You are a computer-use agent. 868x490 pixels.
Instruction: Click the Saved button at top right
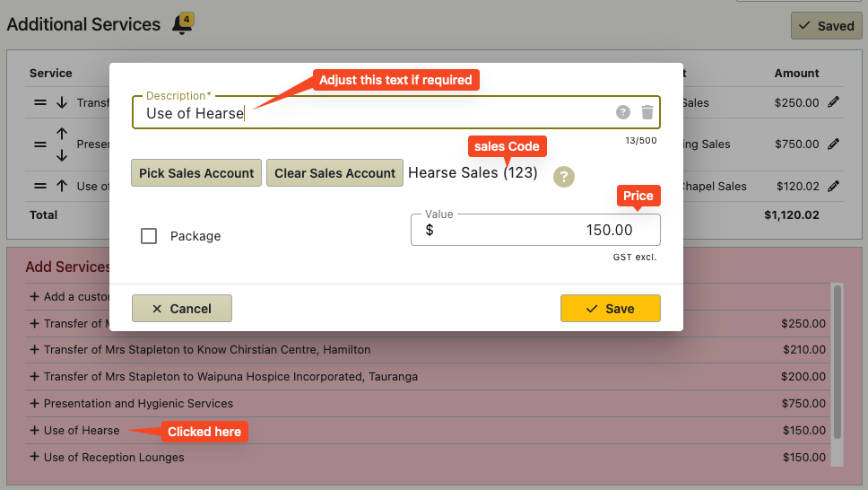[826, 25]
